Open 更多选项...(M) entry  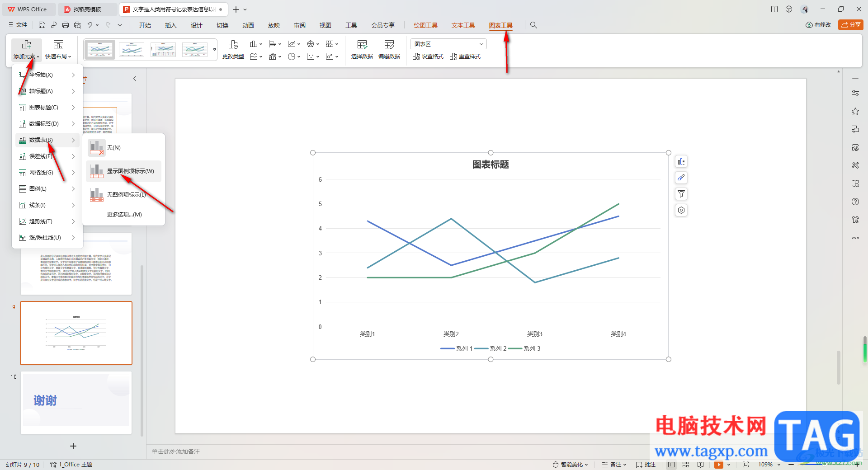(124, 215)
